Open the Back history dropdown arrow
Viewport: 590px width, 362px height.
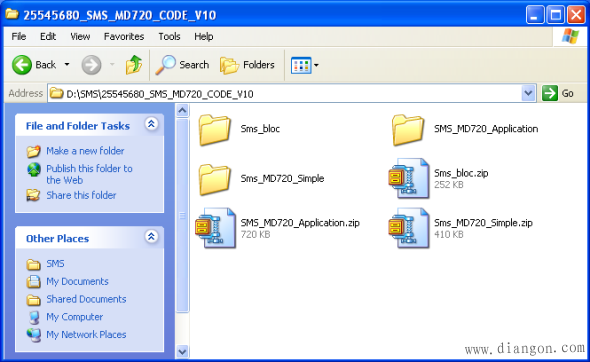(x=67, y=65)
